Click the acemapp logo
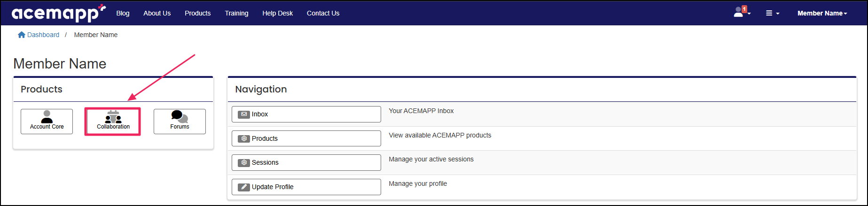Viewport: 868px width, 206px height. click(59, 13)
